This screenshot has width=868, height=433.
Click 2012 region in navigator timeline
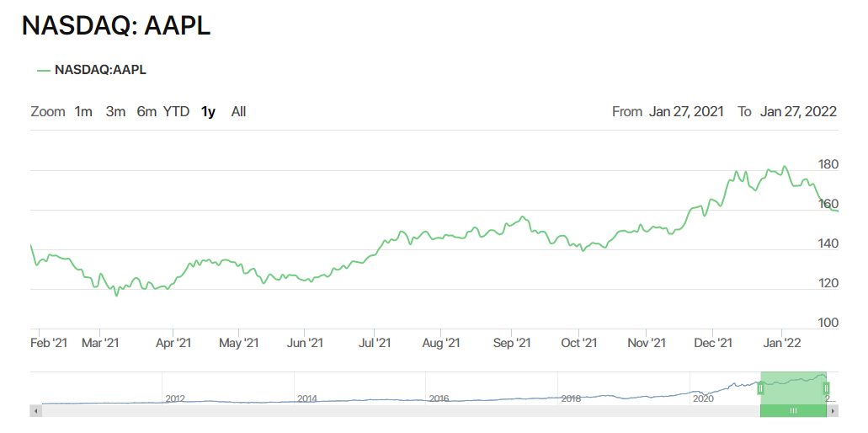(174, 393)
